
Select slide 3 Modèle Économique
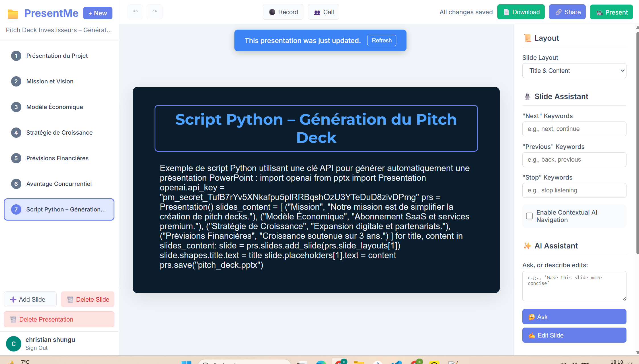[x=55, y=107]
